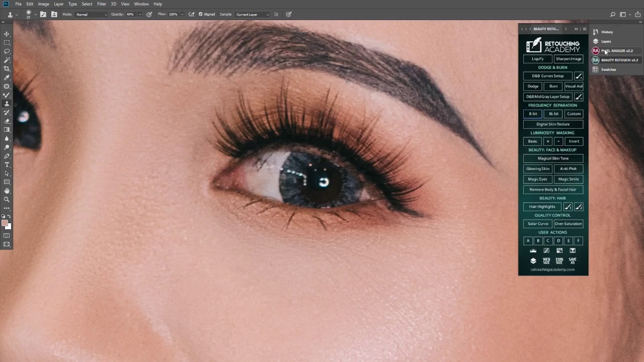Select the Zoom tool
Screen dimensions: 644x362
7,200
